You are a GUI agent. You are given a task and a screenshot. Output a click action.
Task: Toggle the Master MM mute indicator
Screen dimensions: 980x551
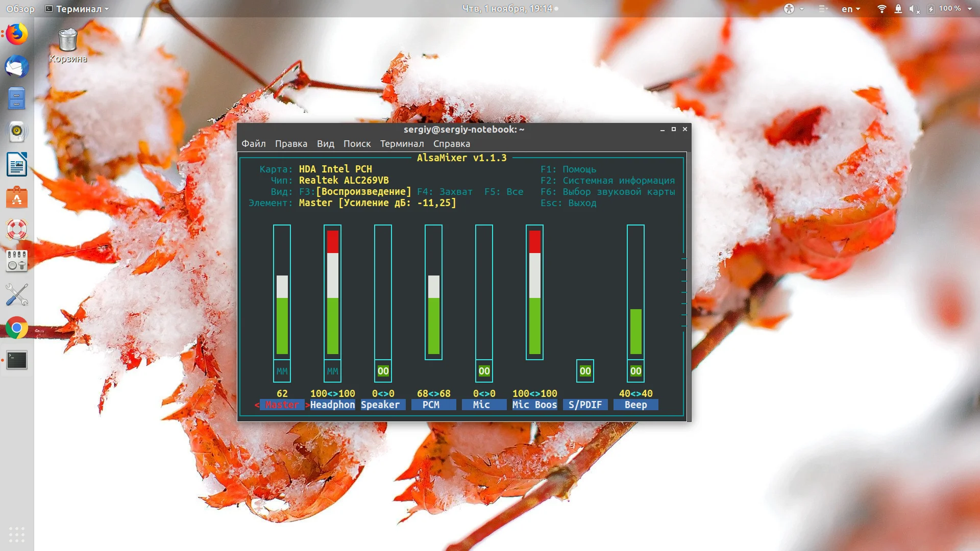pyautogui.click(x=282, y=371)
